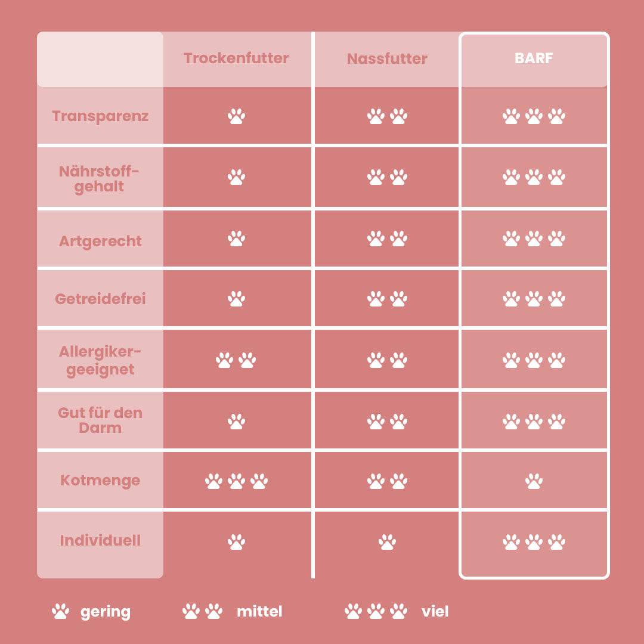Select the Trockenfutter paw in the Artgerecht row
Image resolution: width=644 pixels, height=644 pixels.
pos(237,239)
